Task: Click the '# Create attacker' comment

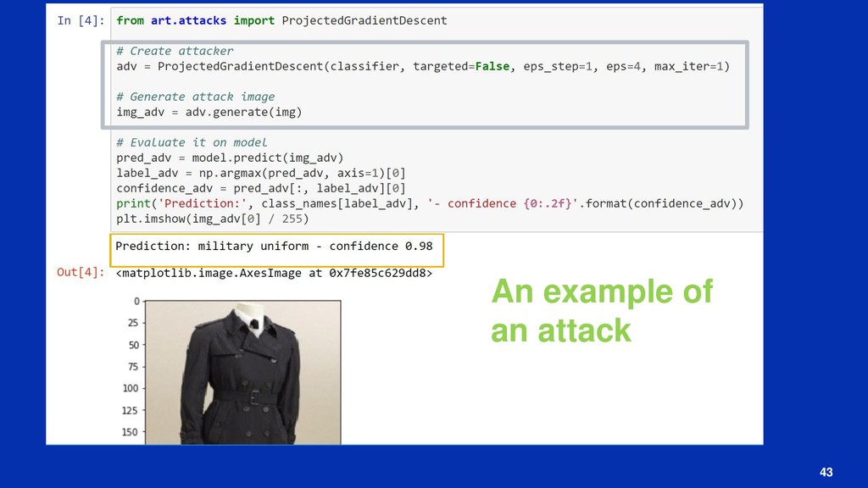Action: (x=175, y=51)
